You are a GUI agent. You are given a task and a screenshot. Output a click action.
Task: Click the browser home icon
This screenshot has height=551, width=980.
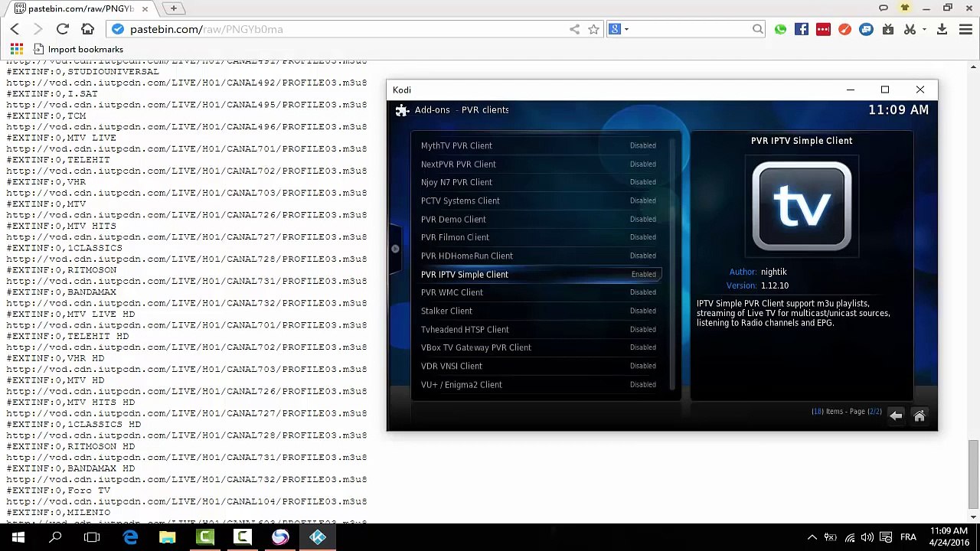87,29
